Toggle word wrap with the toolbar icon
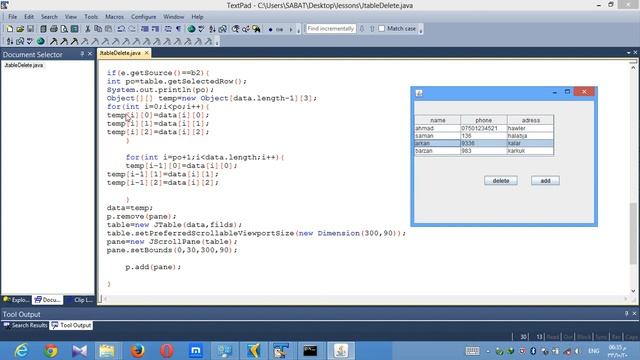 (x=168, y=29)
